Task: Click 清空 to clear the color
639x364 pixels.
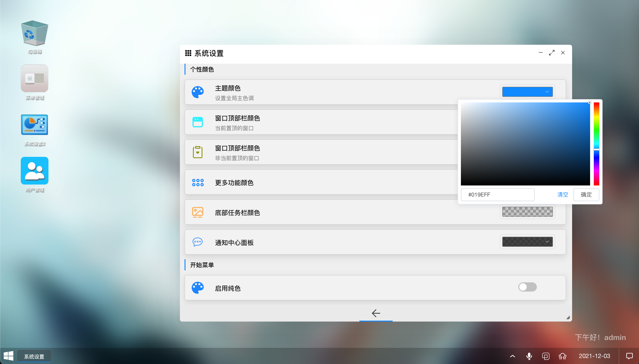Action: click(x=562, y=194)
